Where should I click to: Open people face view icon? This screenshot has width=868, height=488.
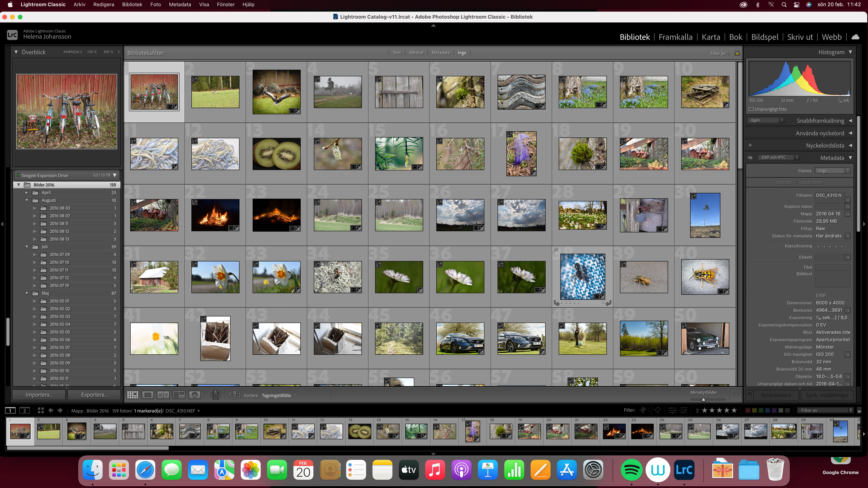195,395
